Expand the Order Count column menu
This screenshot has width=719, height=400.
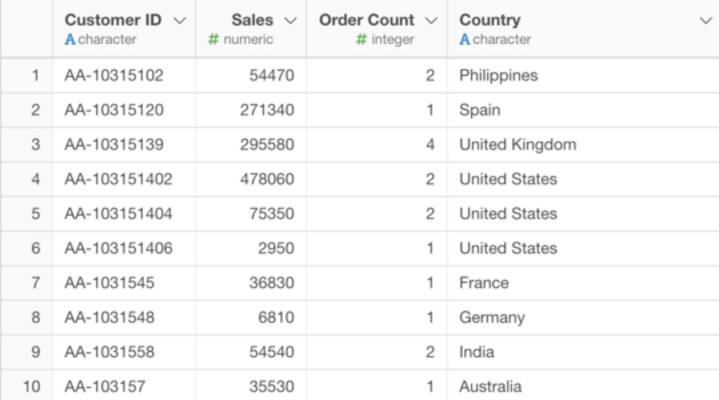pyautogui.click(x=431, y=20)
